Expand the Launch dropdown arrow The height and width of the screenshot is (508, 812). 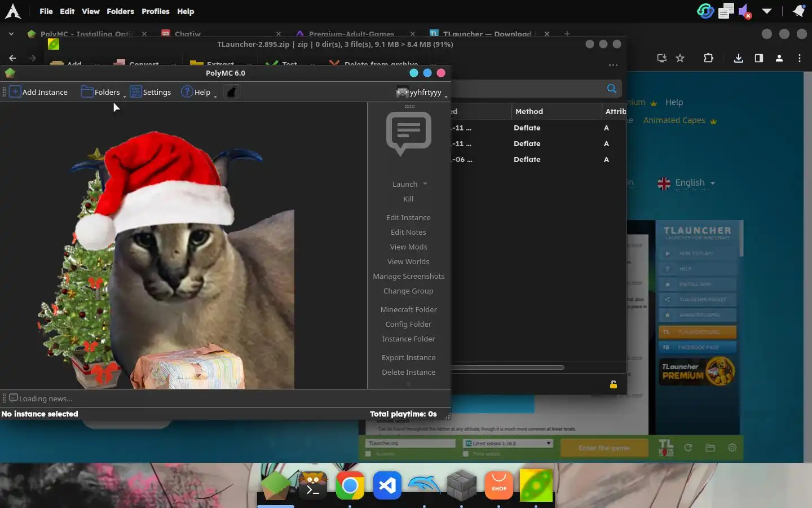[x=425, y=184]
